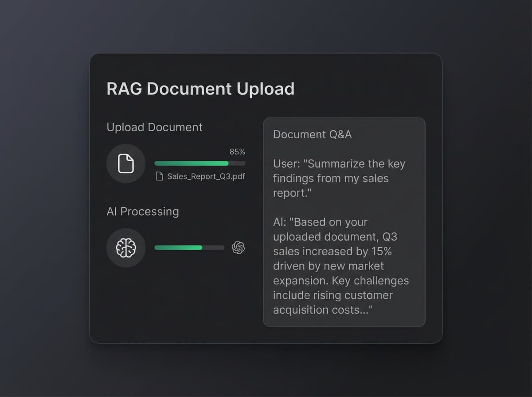
Task: Click the AI response text about Q3 sales
Action: coord(340,266)
